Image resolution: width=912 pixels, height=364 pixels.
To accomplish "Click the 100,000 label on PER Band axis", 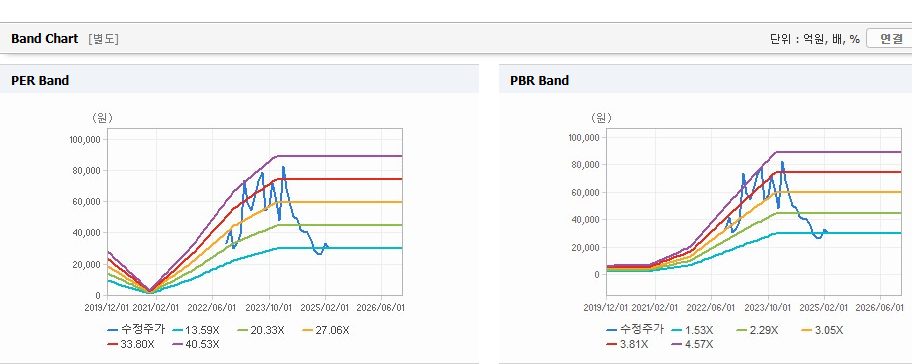I will pyautogui.click(x=86, y=140).
